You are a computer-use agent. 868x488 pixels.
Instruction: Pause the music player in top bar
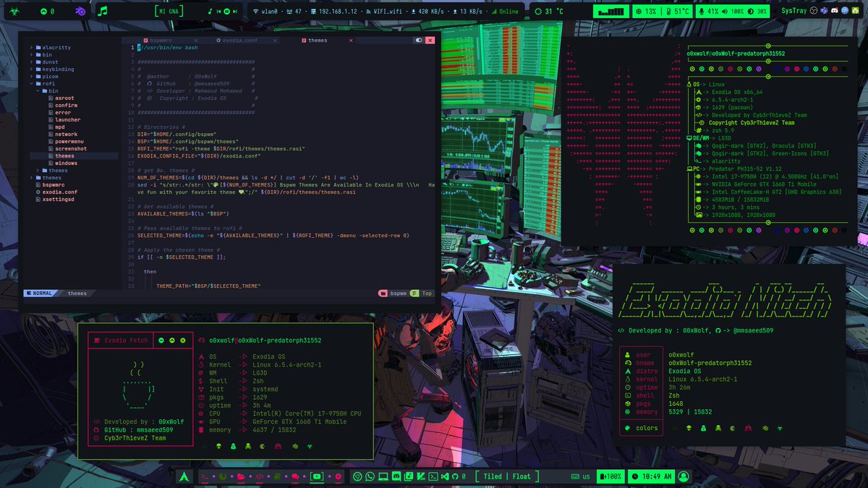[x=226, y=12]
